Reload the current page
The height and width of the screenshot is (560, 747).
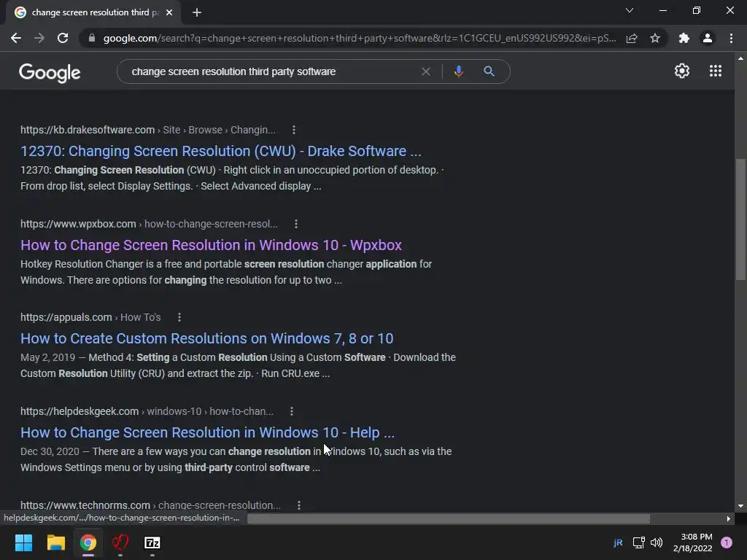63,38
